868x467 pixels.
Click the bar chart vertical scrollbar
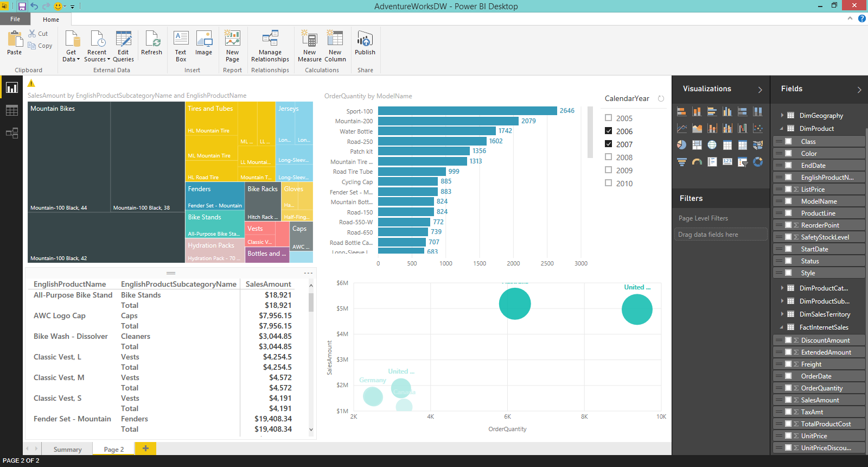(590, 133)
